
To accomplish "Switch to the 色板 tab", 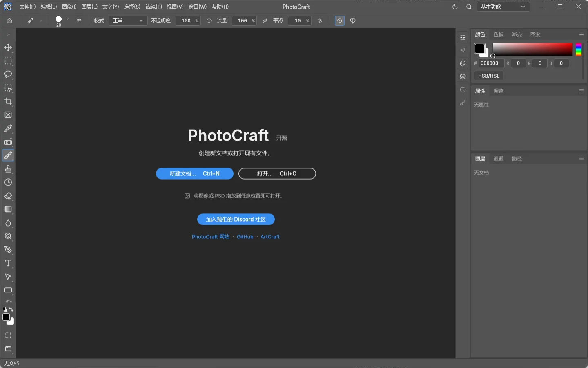I will point(499,35).
